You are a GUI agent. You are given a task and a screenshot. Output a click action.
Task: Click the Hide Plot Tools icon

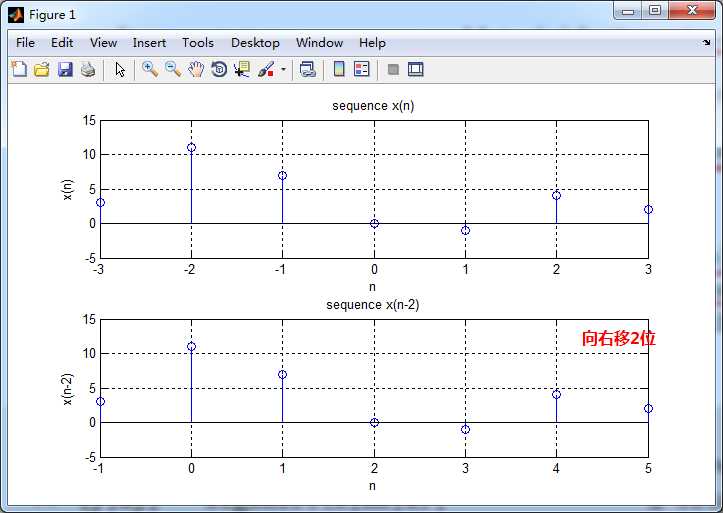coord(393,70)
